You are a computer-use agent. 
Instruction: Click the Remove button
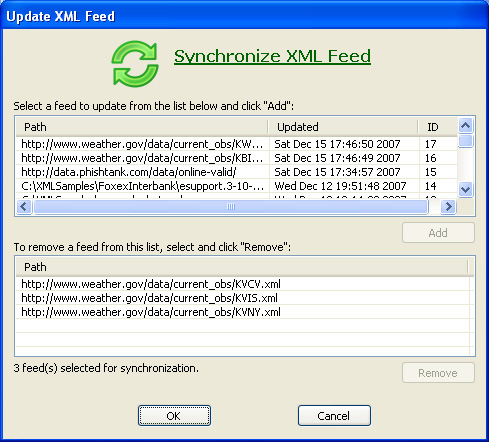tap(438, 373)
